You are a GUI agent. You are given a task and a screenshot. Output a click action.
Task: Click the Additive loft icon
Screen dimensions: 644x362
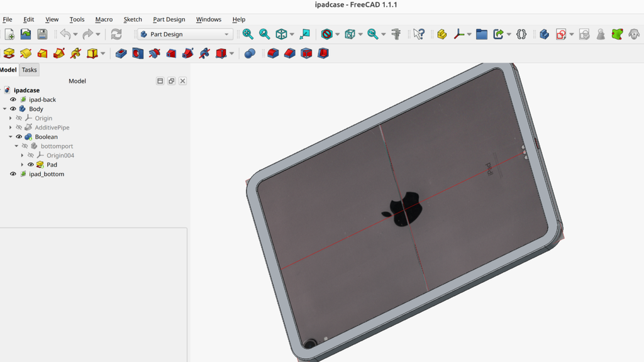[x=42, y=53]
